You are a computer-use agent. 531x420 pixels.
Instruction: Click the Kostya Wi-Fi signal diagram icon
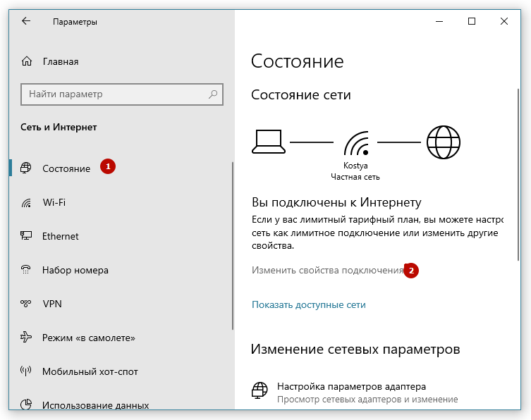click(355, 143)
